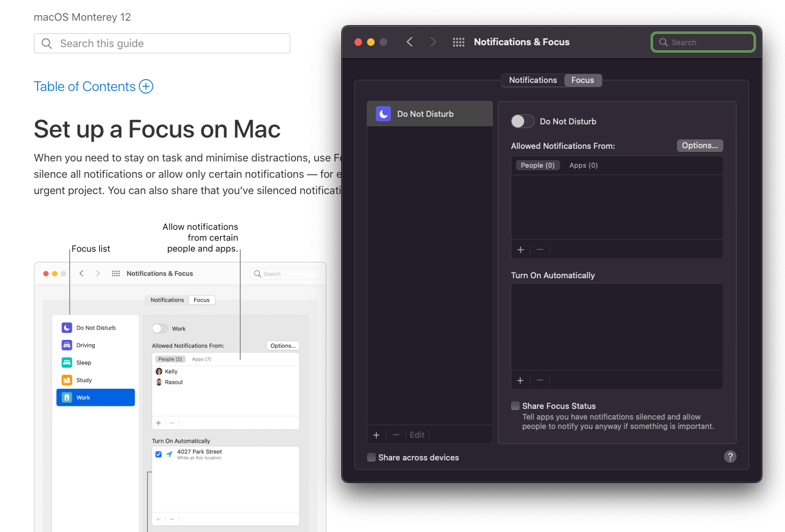The width and height of the screenshot is (785, 532).
Task: Click minus button below the focus list
Action: click(x=396, y=435)
